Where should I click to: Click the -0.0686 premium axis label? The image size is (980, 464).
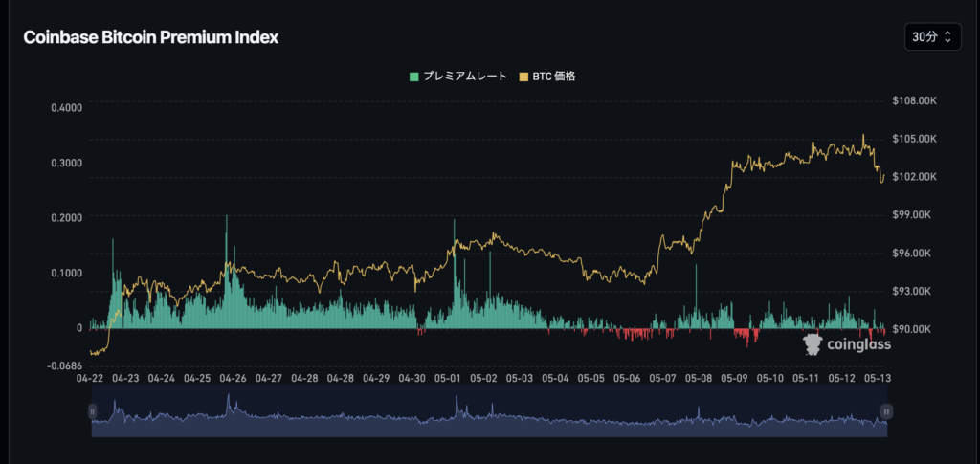[64, 365]
